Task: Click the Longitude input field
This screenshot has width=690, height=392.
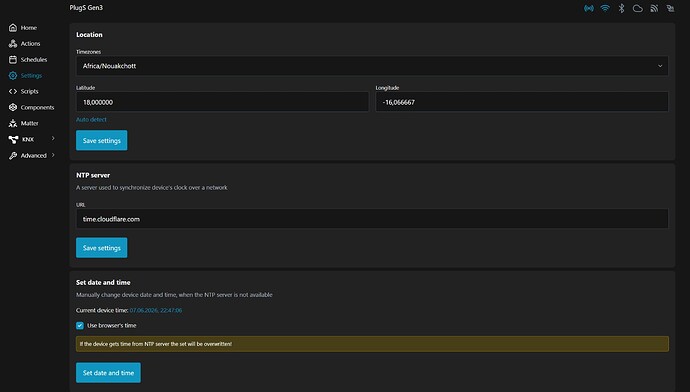Action: point(522,102)
